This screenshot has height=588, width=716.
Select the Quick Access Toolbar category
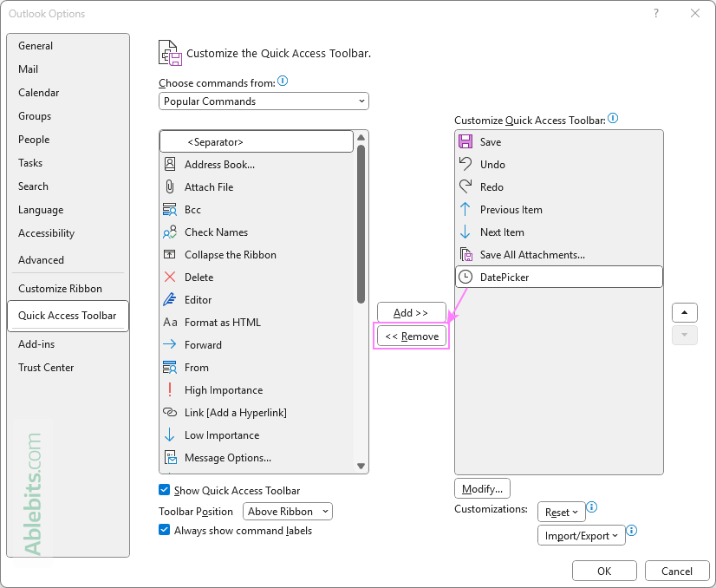(68, 316)
